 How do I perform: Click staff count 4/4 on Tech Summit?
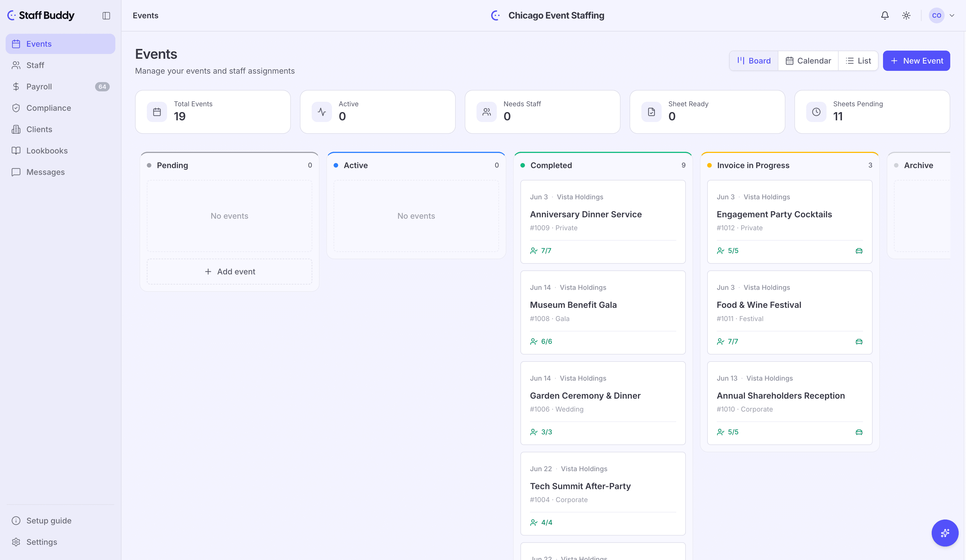(541, 522)
